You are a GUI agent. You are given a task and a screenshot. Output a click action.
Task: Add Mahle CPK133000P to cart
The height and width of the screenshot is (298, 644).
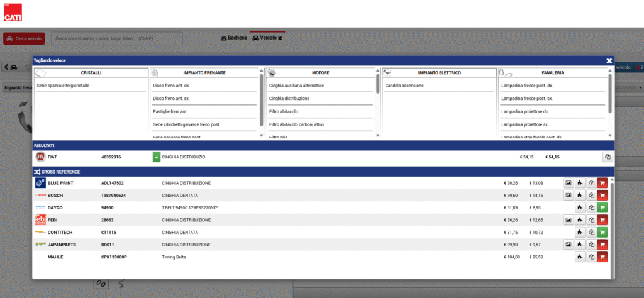(603, 257)
